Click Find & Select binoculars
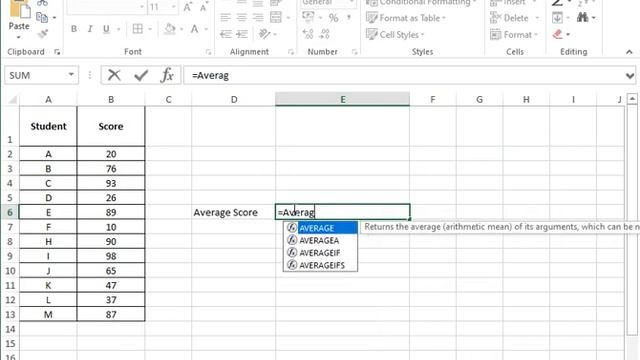Viewport: 640px width, 360px height. [x=583, y=18]
